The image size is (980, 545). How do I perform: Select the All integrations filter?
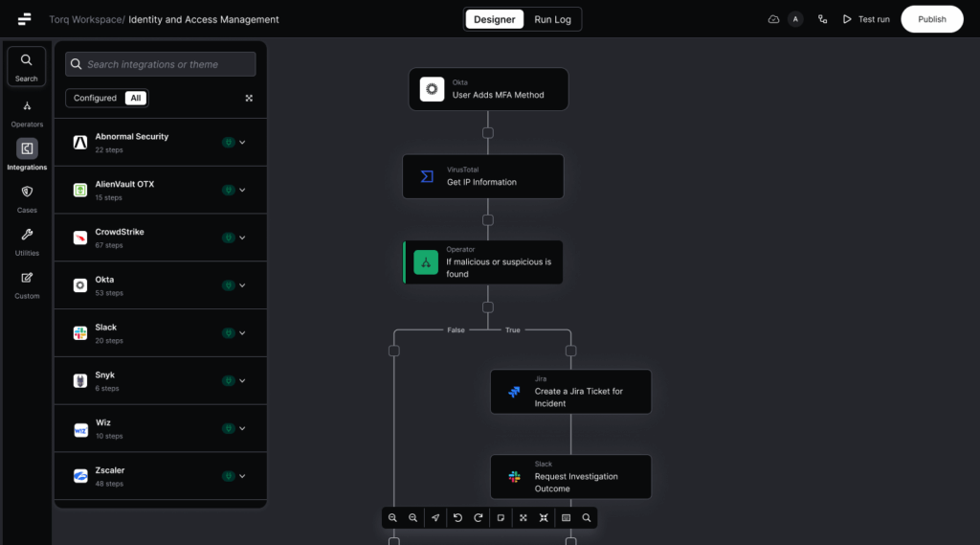pyautogui.click(x=136, y=98)
